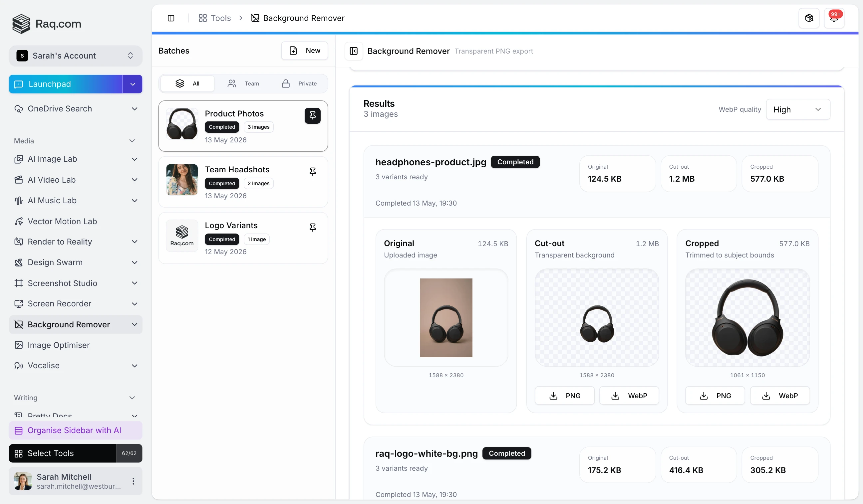Click the Select Tools button
This screenshot has height=504, width=863.
pos(62,454)
